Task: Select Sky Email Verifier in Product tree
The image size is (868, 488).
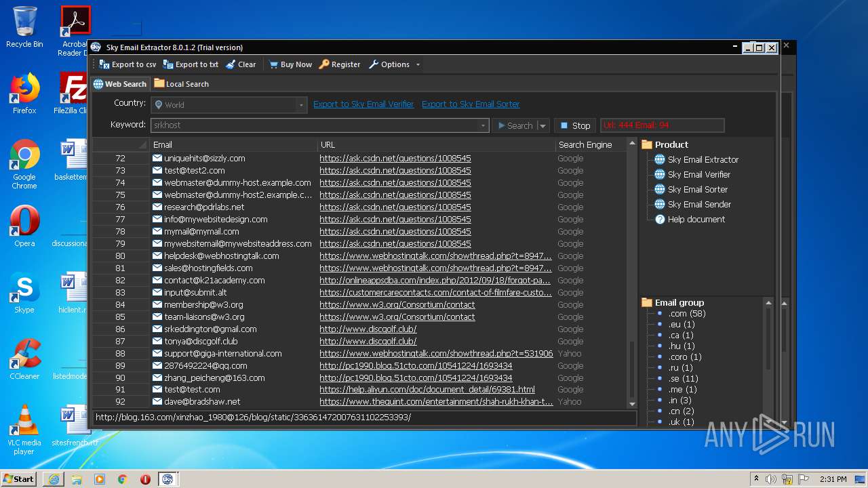Action: tap(698, 174)
